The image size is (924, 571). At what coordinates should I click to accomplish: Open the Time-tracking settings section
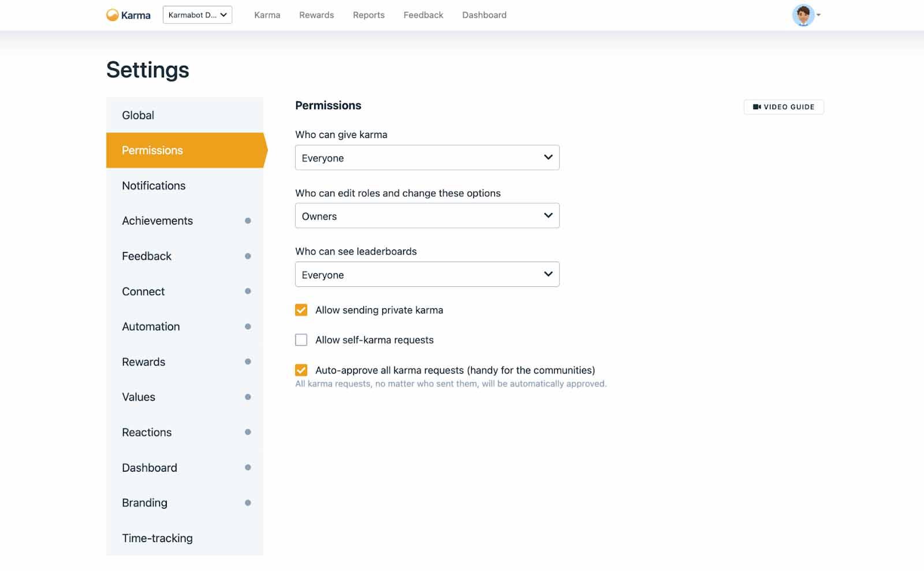[157, 538]
